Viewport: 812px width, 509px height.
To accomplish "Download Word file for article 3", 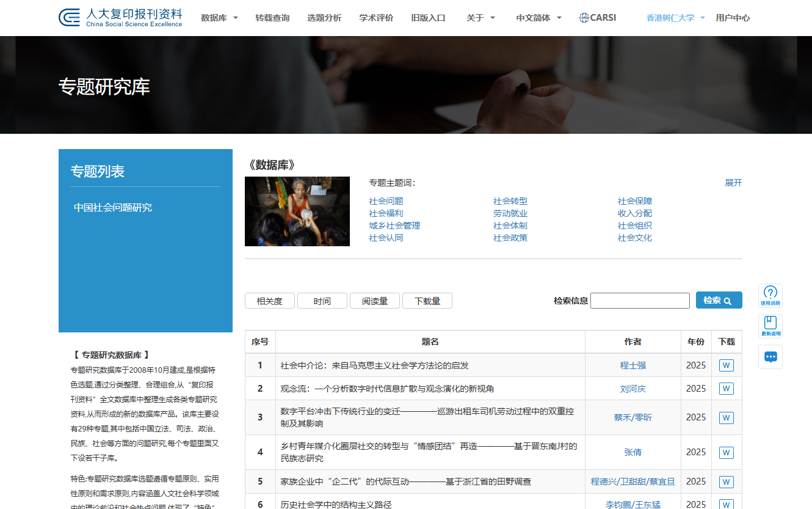I will [726, 417].
